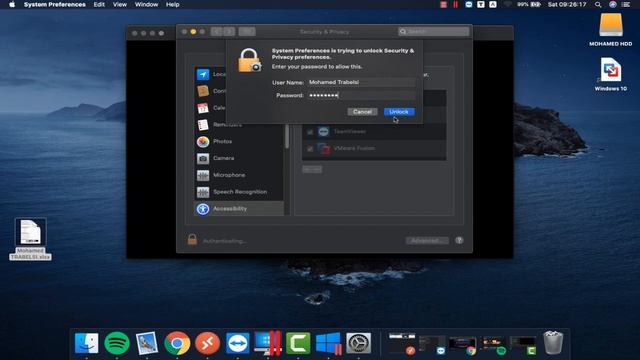Image resolution: width=640 pixels, height=360 pixels.
Task: Go back with the toolbar back arrow
Action: click(217, 31)
